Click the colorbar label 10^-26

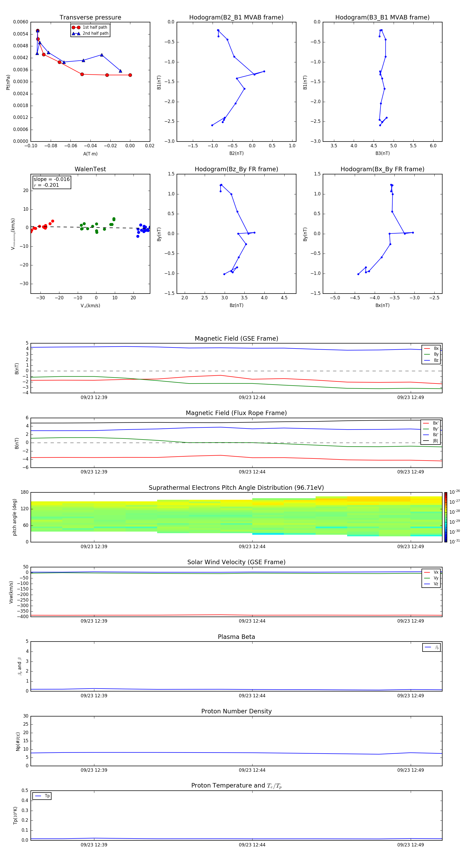pyautogui.click(x=455, y=492)
